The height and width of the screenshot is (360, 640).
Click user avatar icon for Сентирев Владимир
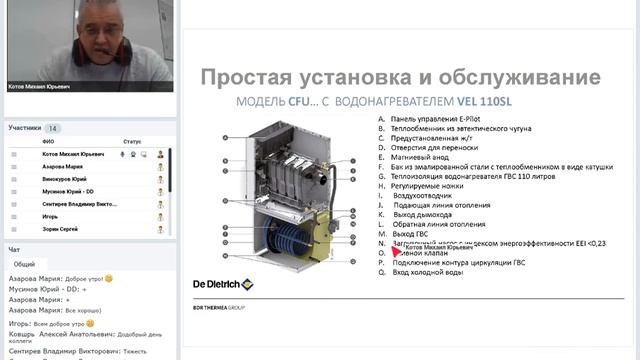[x=160, y=204]
